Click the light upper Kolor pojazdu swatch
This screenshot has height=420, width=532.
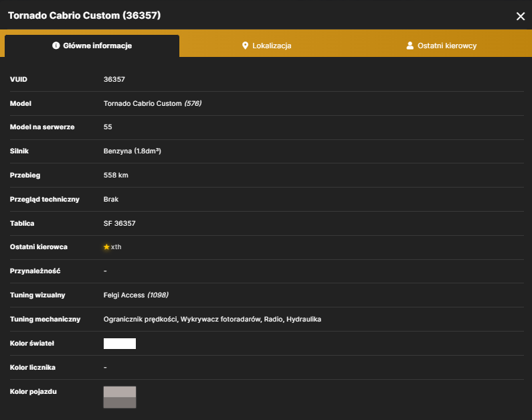point(119,392)
